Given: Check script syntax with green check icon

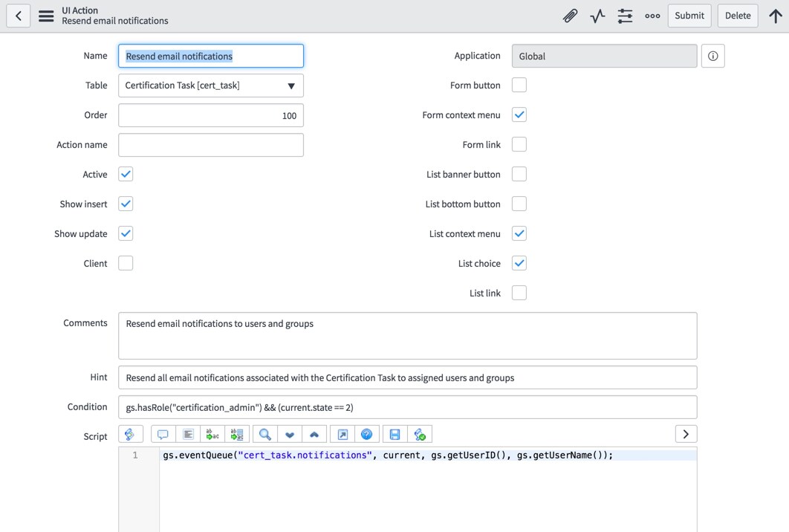Looking at the screenshot, I should [420, 435].
